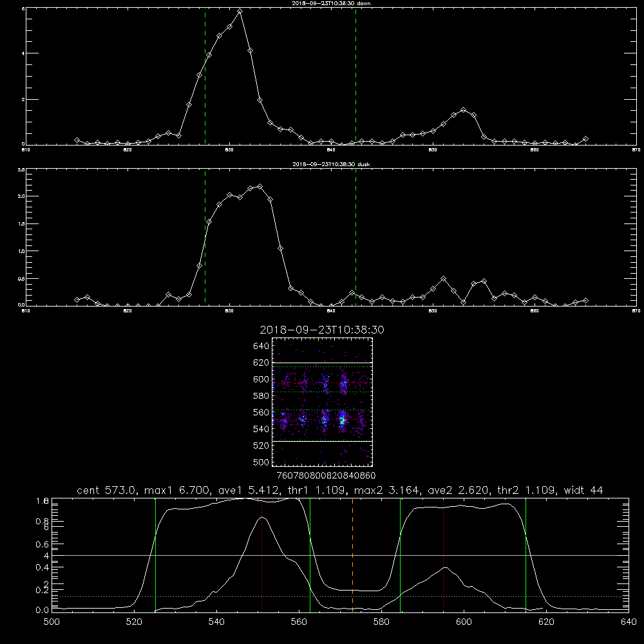Click the first green dashed line in the dusk plot
This screenshot has width=644, height=644.
point(205,237)
